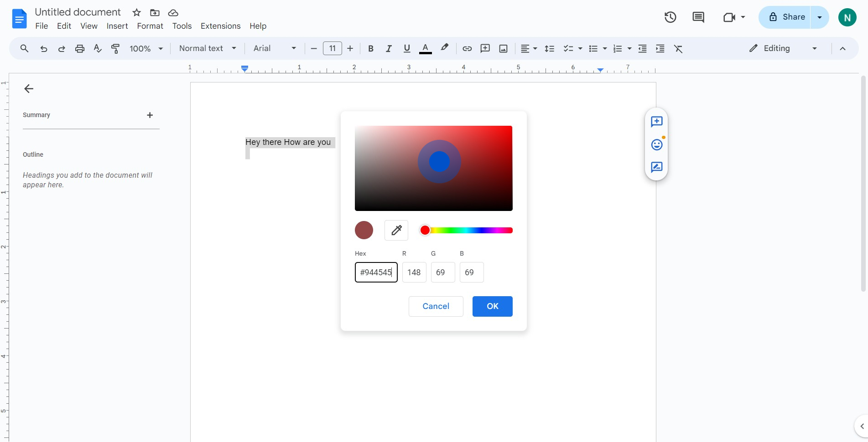Open the Arial font dropdown

click(275, 48)
